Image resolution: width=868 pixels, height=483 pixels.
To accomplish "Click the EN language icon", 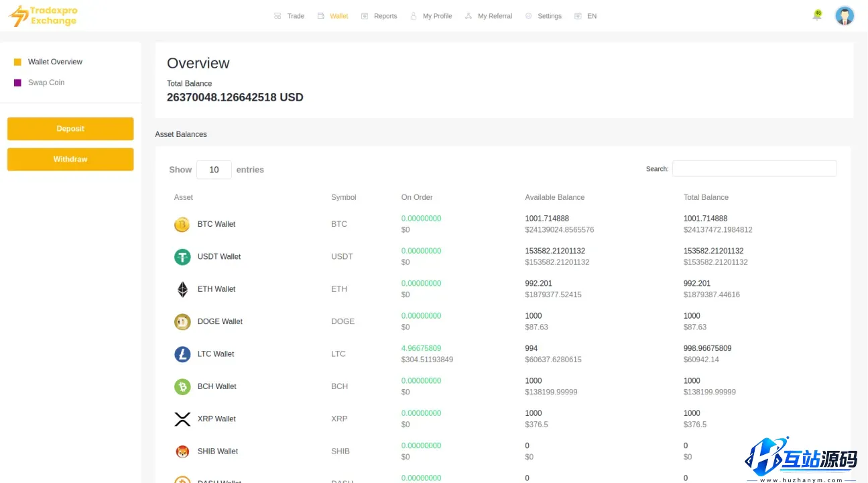I will click(578, 16).
